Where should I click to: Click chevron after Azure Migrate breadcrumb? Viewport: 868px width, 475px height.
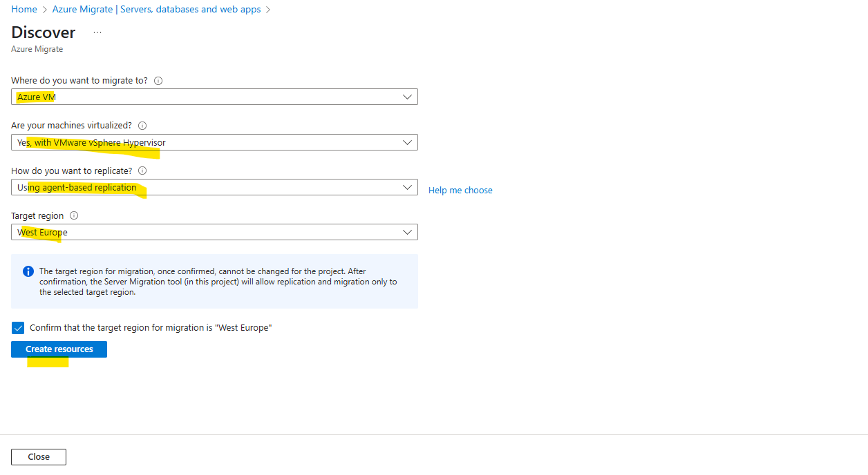click(268, 10)
